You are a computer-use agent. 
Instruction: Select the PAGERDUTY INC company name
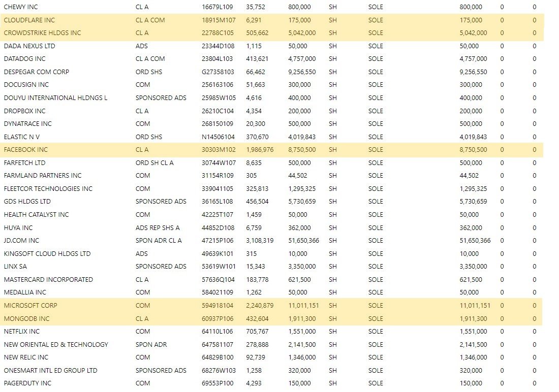27,383
